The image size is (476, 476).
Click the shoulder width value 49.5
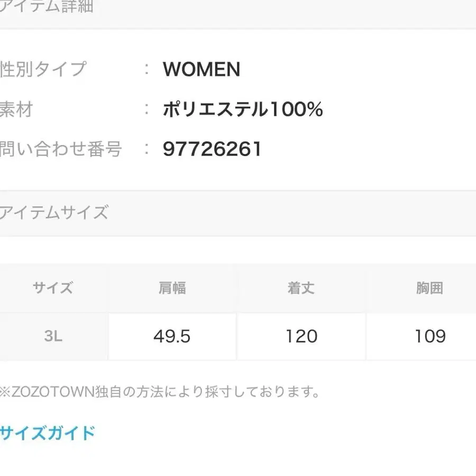(171, 336)
